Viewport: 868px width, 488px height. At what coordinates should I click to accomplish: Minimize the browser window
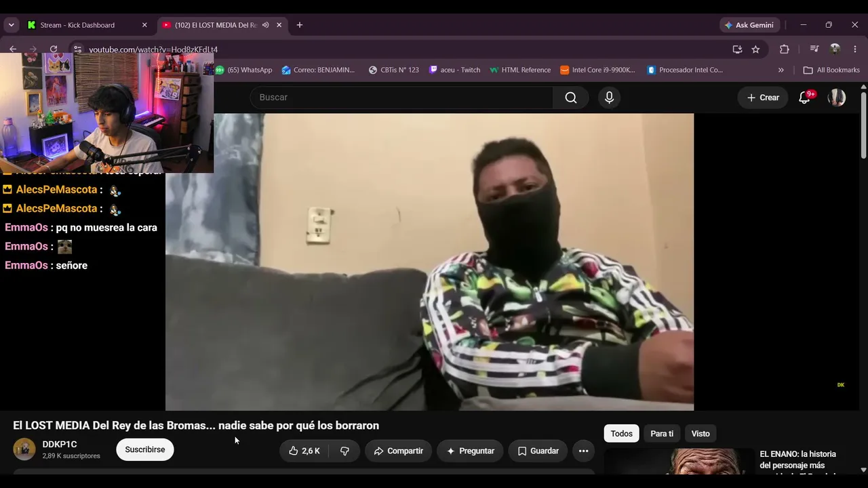804,25
